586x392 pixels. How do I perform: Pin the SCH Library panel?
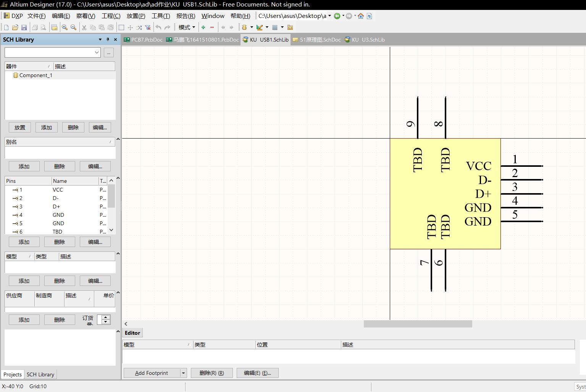108,39
